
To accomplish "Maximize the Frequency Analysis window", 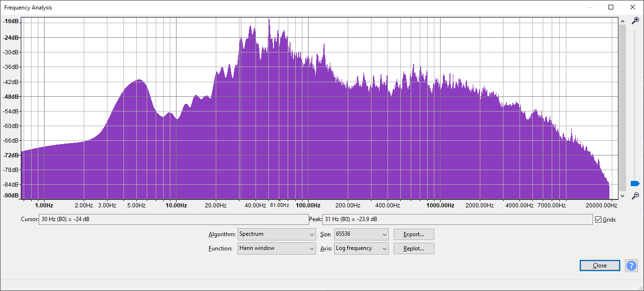I will click(611, 7).
